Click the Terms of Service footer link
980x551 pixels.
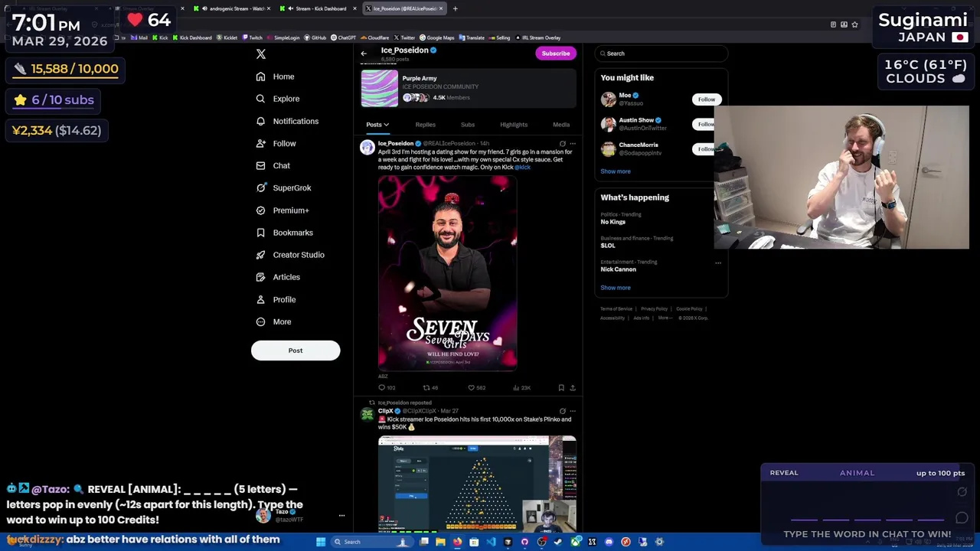tap(616, 309)
